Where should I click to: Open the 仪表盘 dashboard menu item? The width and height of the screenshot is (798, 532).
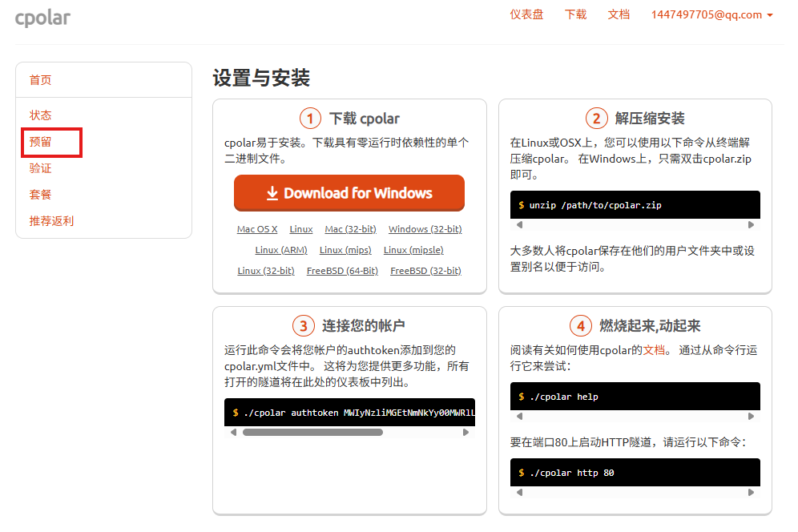point(526,14)
